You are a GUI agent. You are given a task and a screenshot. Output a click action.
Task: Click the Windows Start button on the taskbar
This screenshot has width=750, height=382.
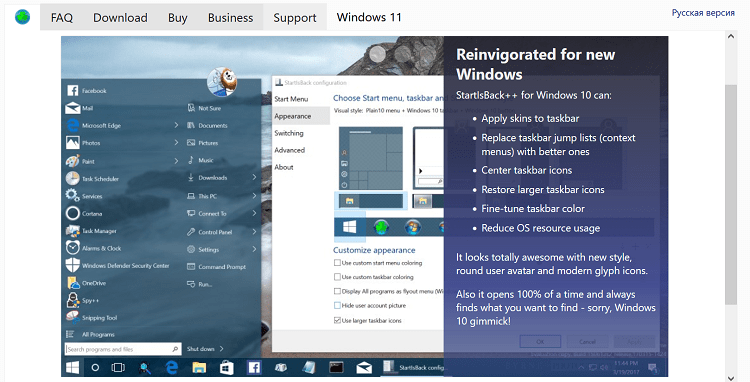pos(72,367)
